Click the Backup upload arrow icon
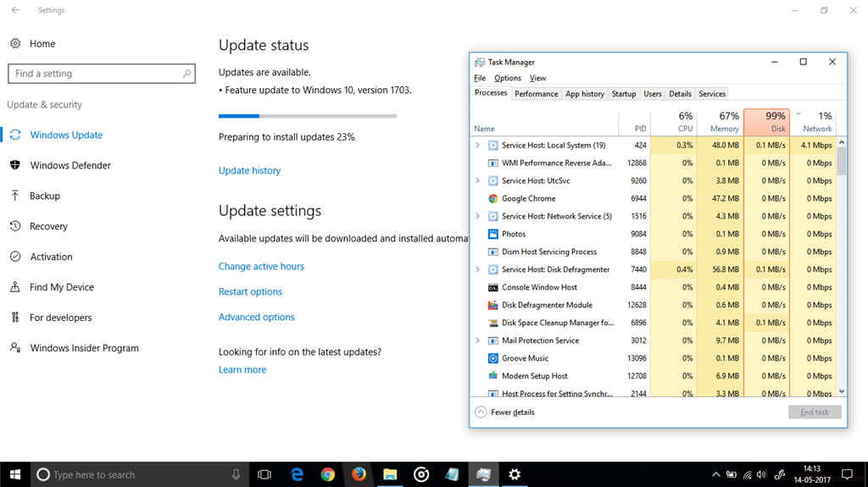 pos(15,196)
